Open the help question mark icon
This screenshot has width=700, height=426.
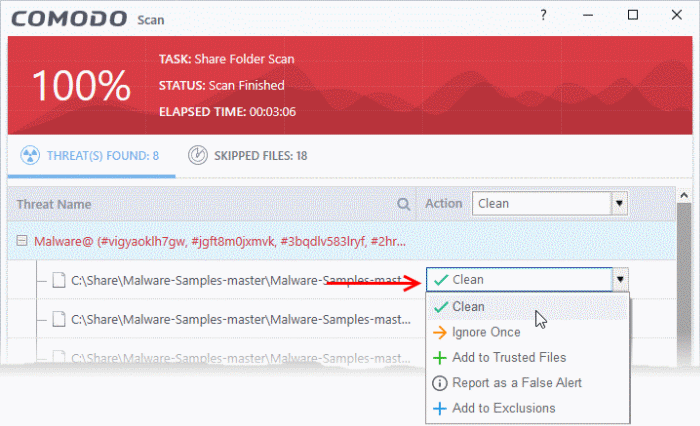[543, 15]
